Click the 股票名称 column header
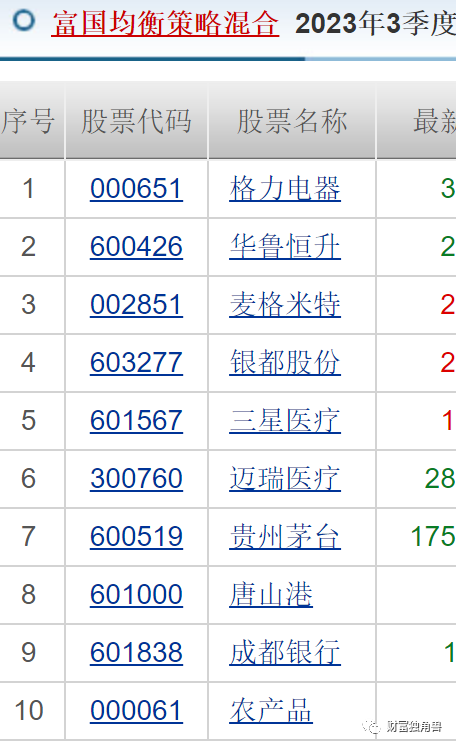The image size is (456, 747). coord(292,121)
